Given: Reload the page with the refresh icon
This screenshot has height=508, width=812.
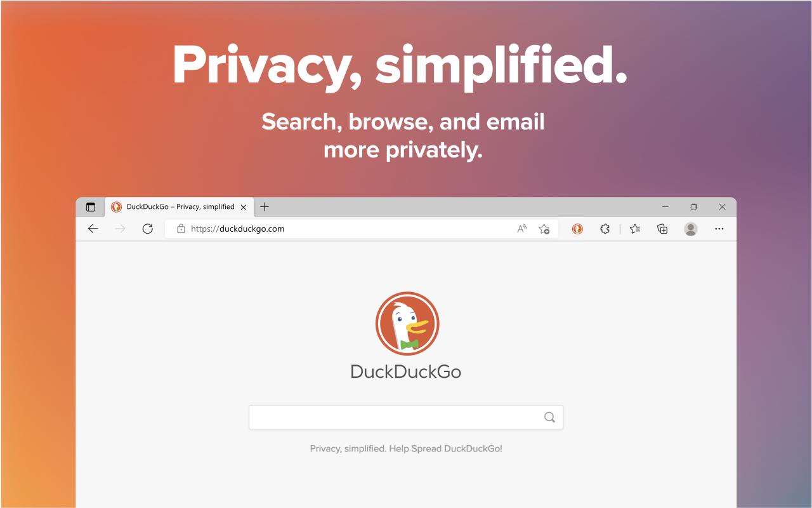Looking at the screenshot, I should 148,229.
